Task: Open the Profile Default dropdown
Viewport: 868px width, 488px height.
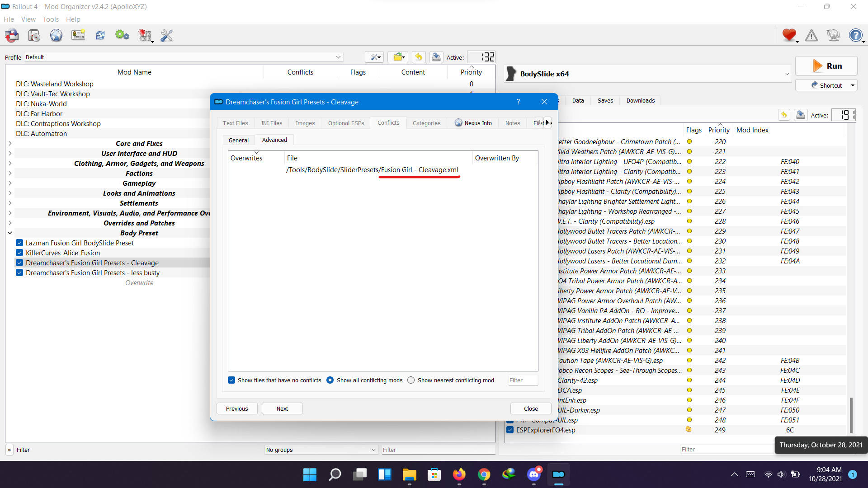Action: click(338, 57)
